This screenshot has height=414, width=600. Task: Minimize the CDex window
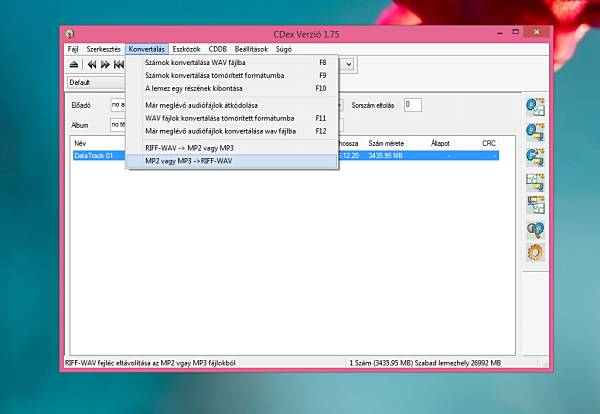(x=500, y=33)
